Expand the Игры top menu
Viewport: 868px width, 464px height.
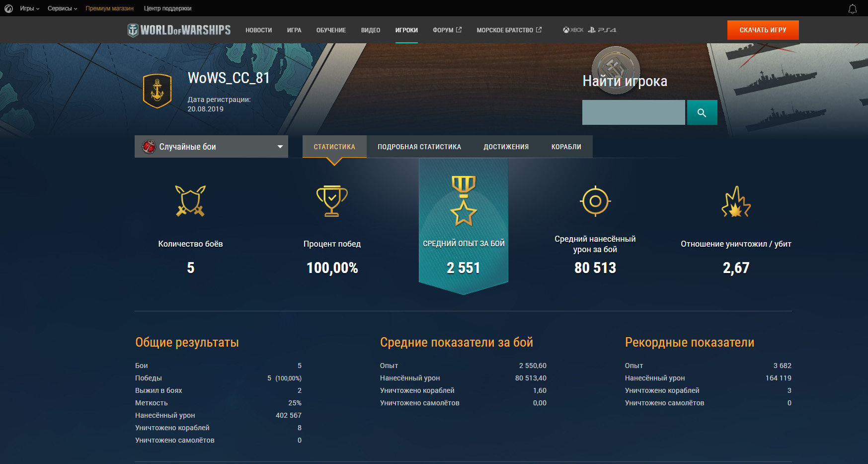[29, 8]
